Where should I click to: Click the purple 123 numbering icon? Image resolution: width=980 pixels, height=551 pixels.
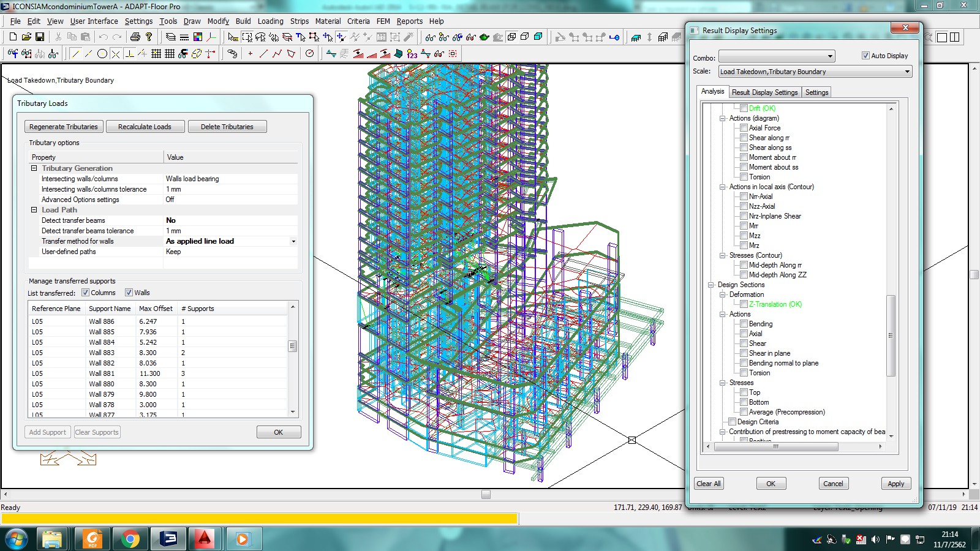(412, 54)
